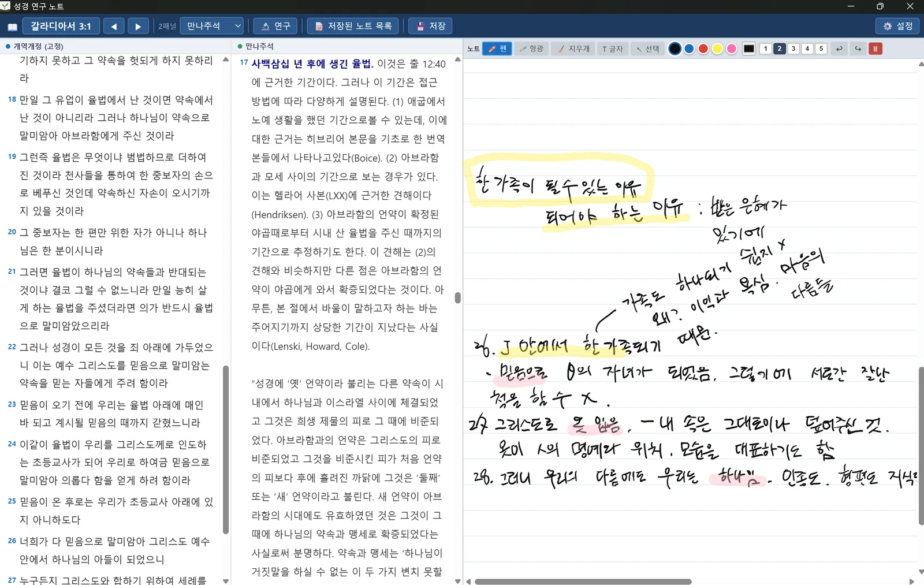Click the note canvas horizontal scrollbar
This screenshot has height=585, width=924.
point(583,582)
